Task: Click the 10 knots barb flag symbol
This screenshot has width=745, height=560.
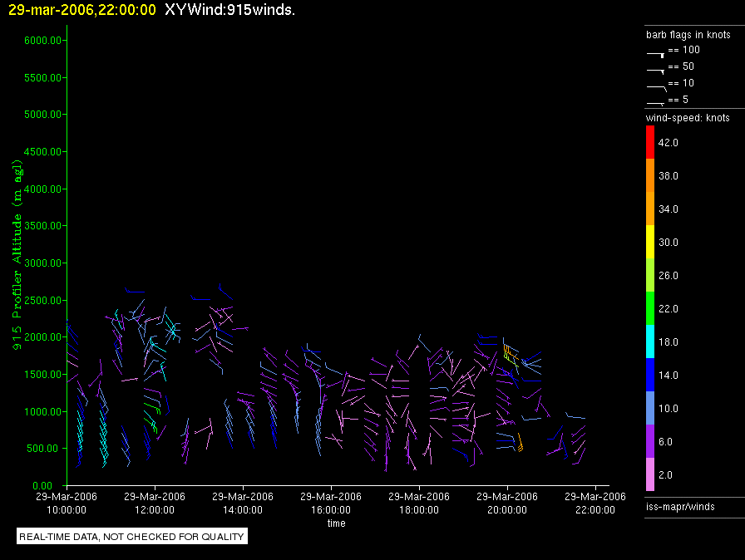Action: [x=656, y=88]
